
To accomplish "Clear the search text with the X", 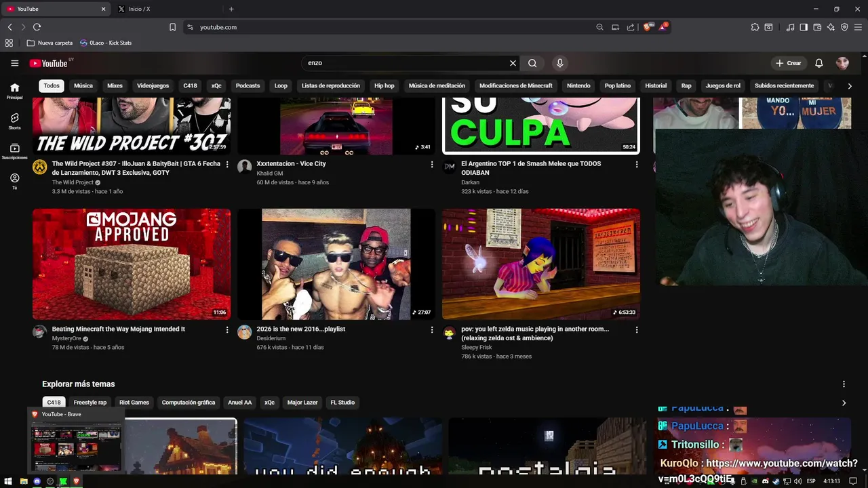I will pyautogui.click(x=513, y=63).
